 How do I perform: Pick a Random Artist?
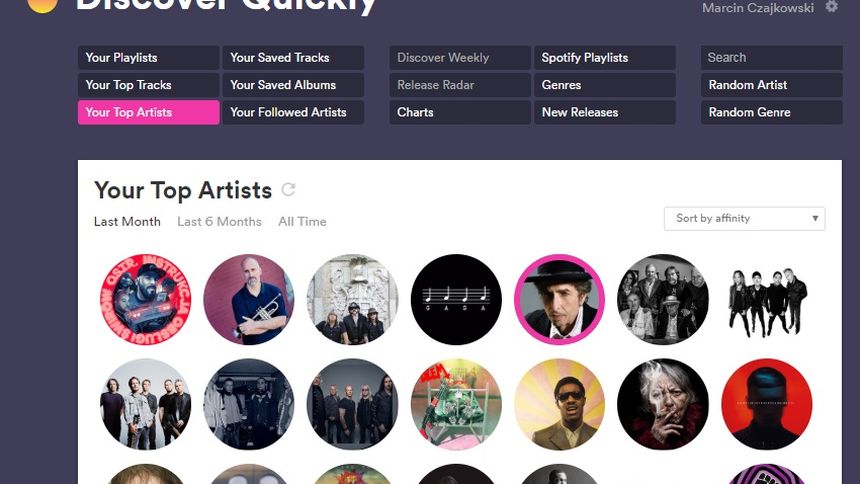tap(771, 85)
